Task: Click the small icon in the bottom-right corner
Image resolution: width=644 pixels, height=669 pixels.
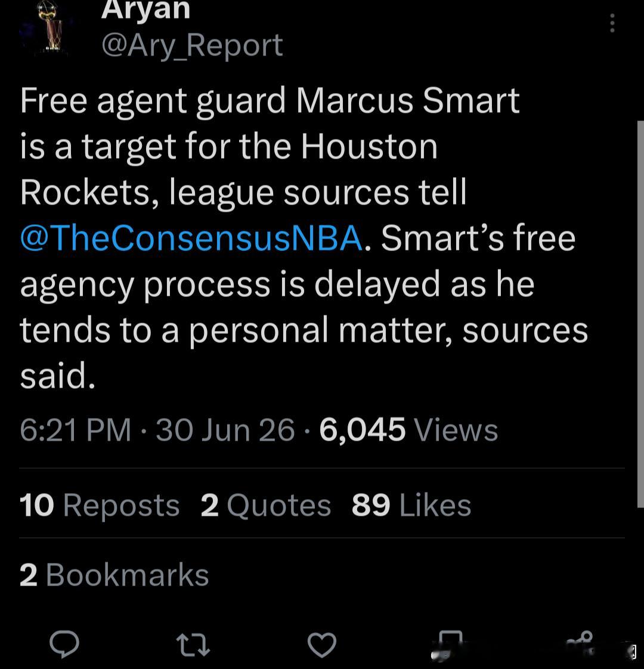Action: click(633, 651)
